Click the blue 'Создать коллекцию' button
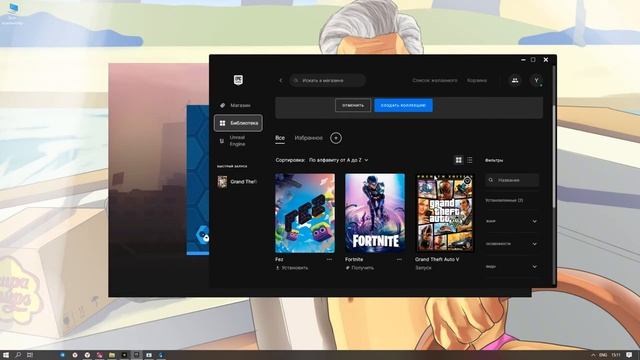 pos(403,105)
